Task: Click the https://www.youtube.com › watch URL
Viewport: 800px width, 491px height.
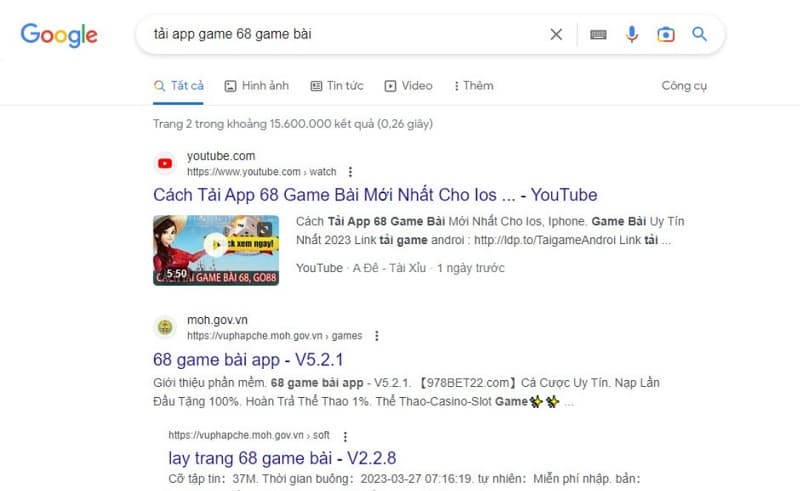Action: point(261,172)
